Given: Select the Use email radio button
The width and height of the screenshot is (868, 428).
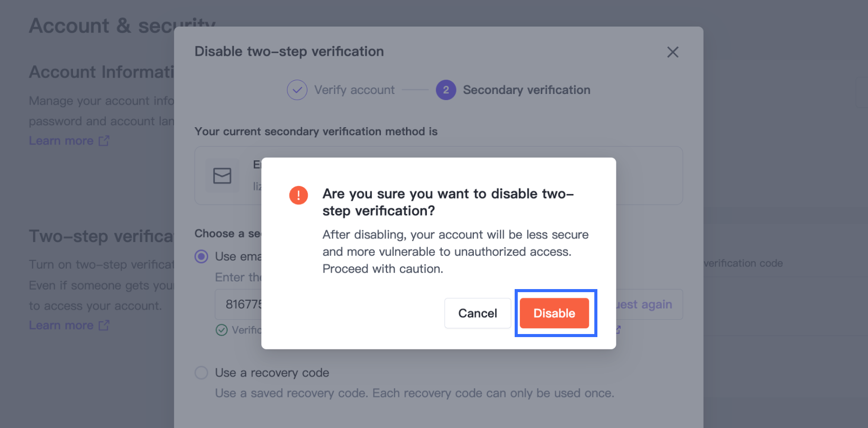Looking at the screenshot, I should (202, 256).
